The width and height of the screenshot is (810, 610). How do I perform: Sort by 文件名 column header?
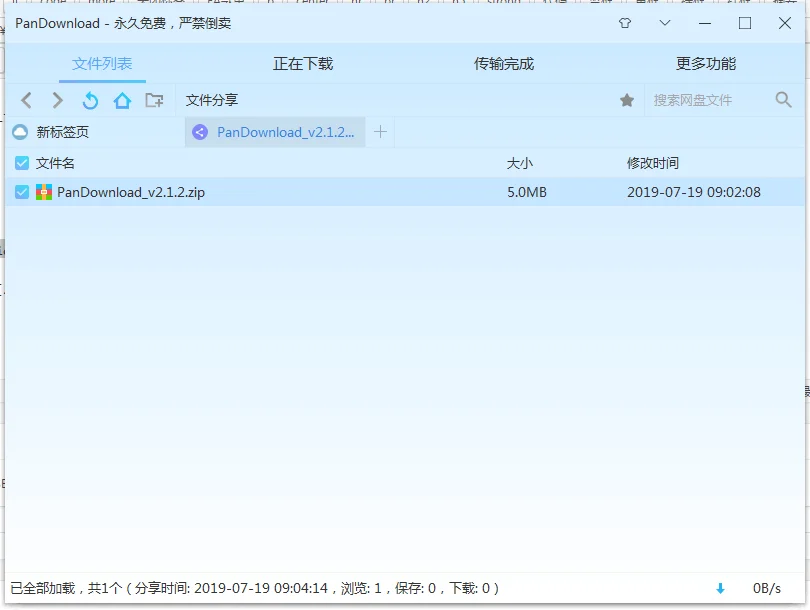(55, 163)
